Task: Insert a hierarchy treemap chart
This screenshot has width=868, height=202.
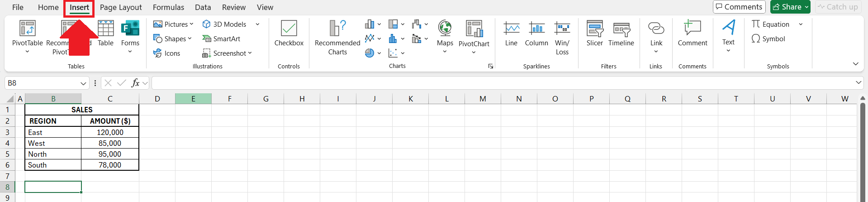Action: point(394,24)
